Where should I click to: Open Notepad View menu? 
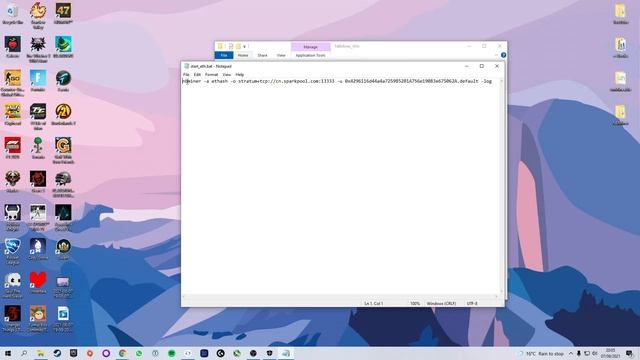[x=227, y=75]
